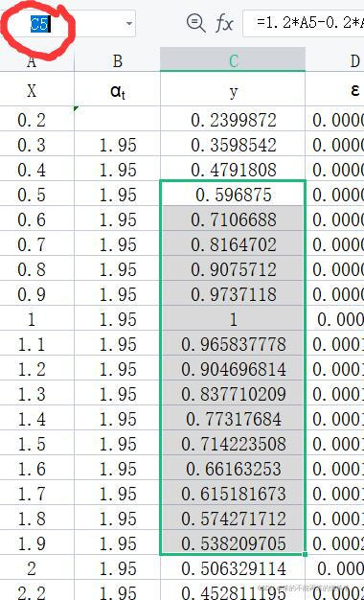Screen dimensions: 364x600
Task: Select X cell with value 0.7
Action: point(37,244)
